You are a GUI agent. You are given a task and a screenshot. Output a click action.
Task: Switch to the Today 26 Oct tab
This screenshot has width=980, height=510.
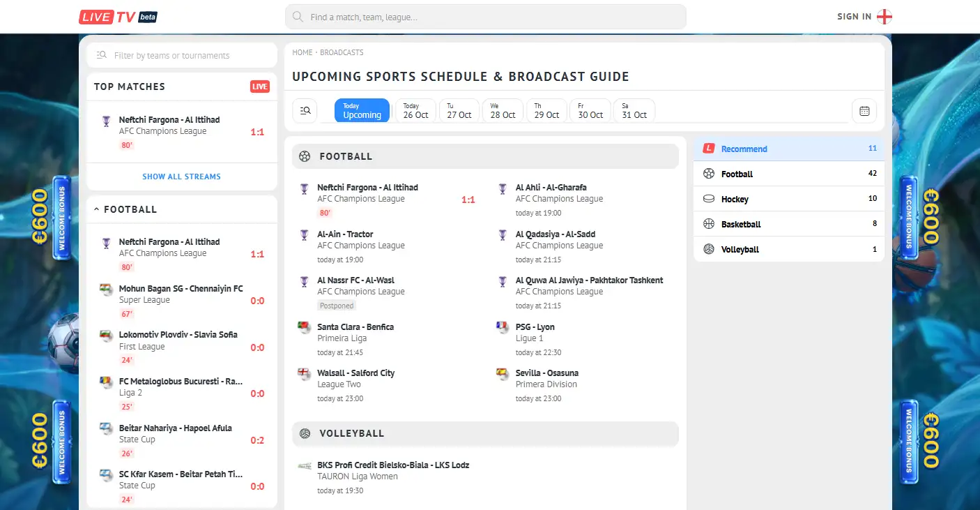[415, 111]
